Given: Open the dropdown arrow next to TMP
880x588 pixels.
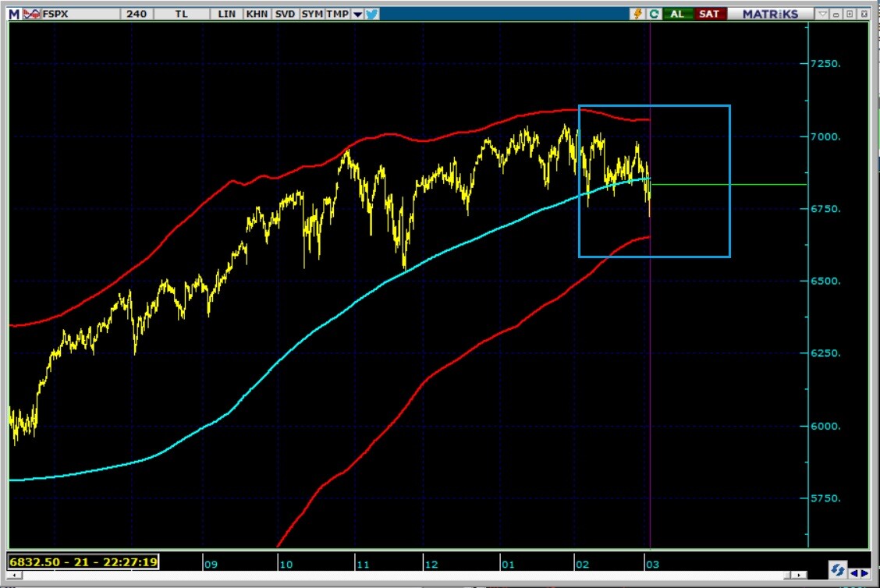Looking at the screenshot, I should click(x=357, y=14).
